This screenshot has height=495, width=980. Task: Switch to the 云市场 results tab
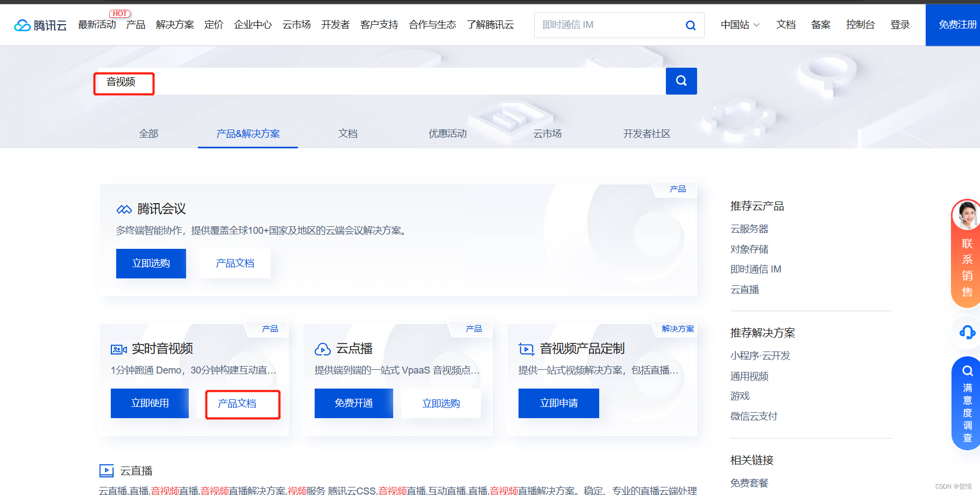[x=547, y=134]
